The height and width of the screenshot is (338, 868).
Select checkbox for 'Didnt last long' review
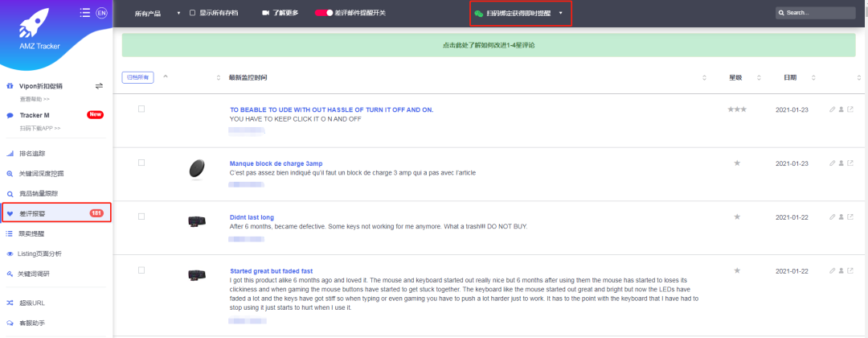(x=141, y=216)
